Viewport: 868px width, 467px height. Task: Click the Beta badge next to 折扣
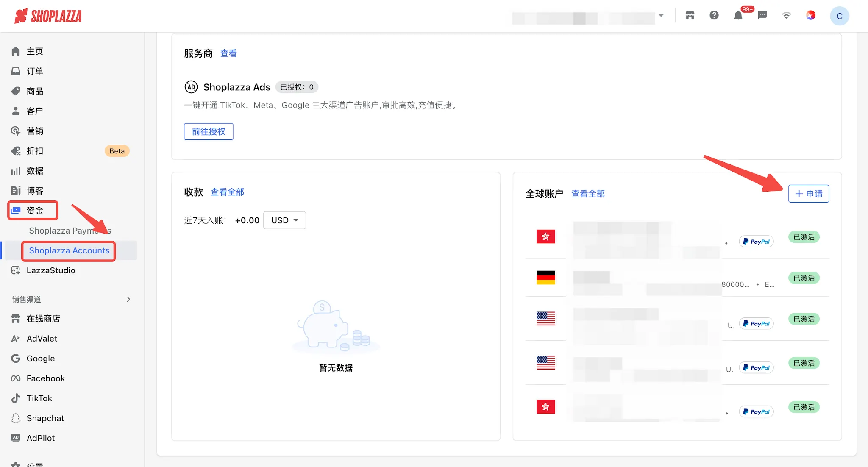(117, 151)
